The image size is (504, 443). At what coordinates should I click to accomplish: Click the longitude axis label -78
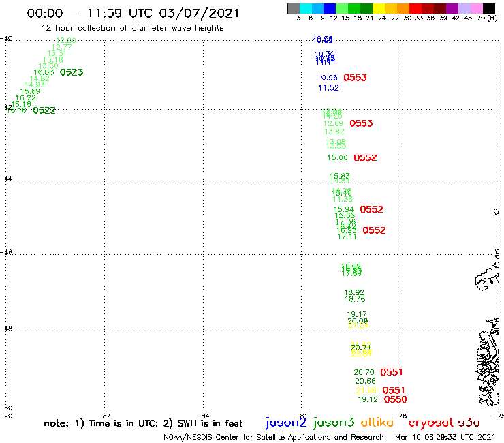tap(400, 416)
